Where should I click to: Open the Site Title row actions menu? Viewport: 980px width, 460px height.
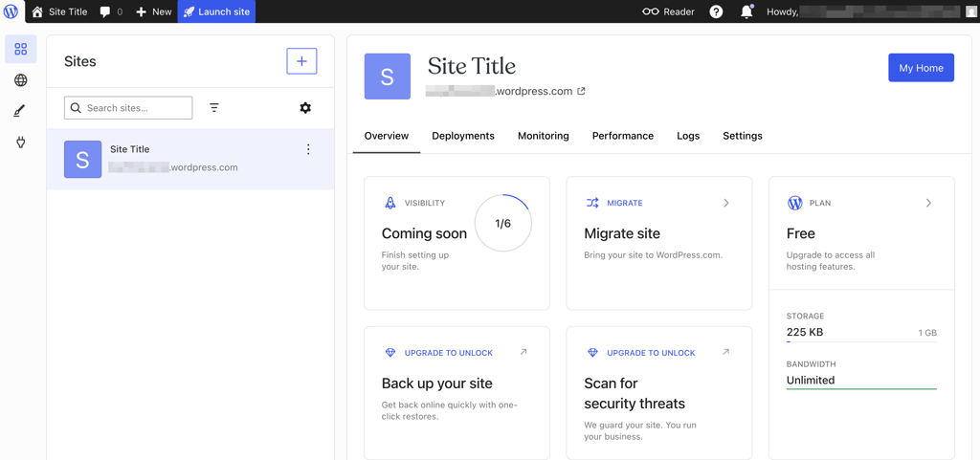pyautogui.click(x=307, y=149)
